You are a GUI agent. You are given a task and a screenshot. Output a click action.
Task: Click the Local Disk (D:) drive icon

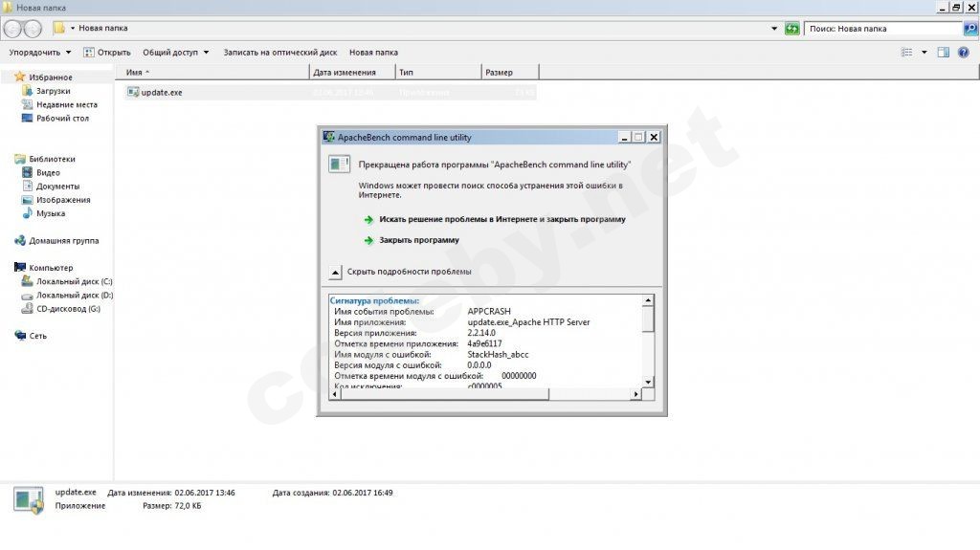[27, 295]
